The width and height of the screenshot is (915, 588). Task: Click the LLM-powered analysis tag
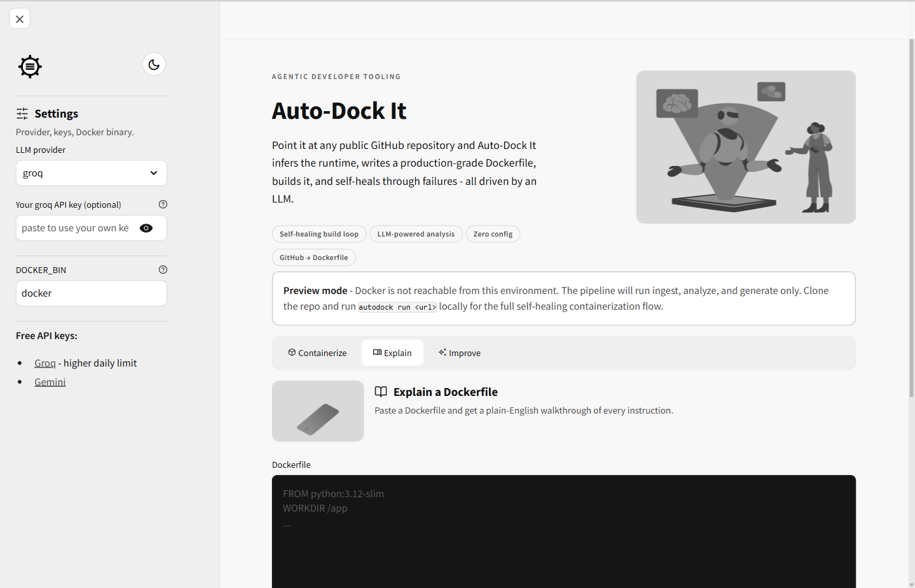416,234
